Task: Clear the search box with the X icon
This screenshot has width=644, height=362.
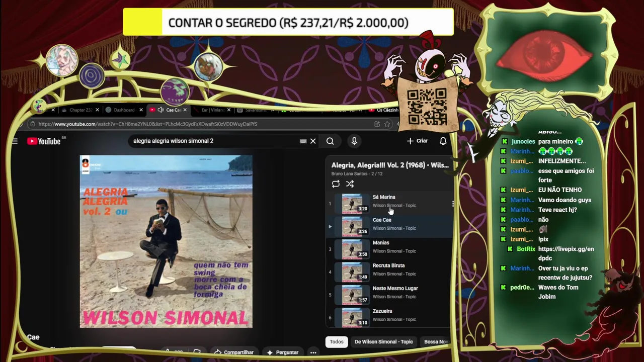Action: tap(313, 141)
